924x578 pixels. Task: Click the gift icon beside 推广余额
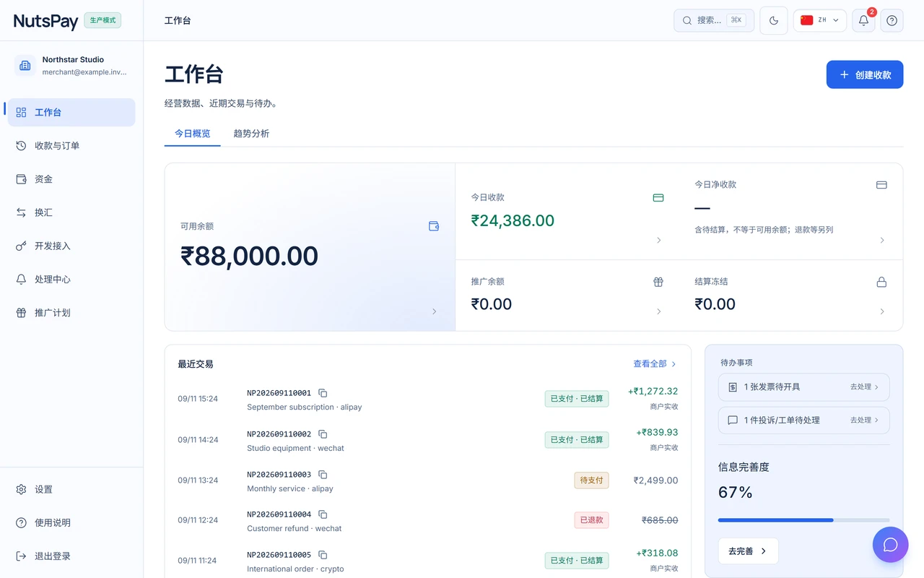pyautogui.click(x=658, y=282)
